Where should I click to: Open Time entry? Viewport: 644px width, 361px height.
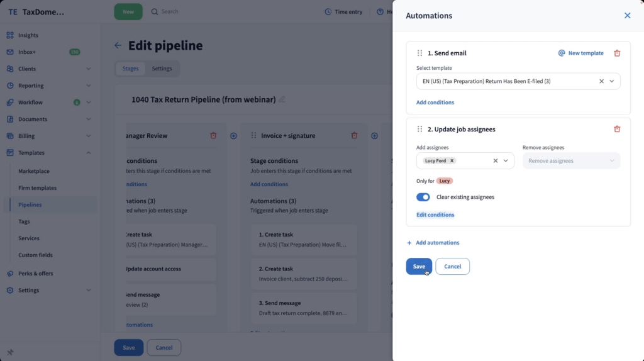point(343,11)
